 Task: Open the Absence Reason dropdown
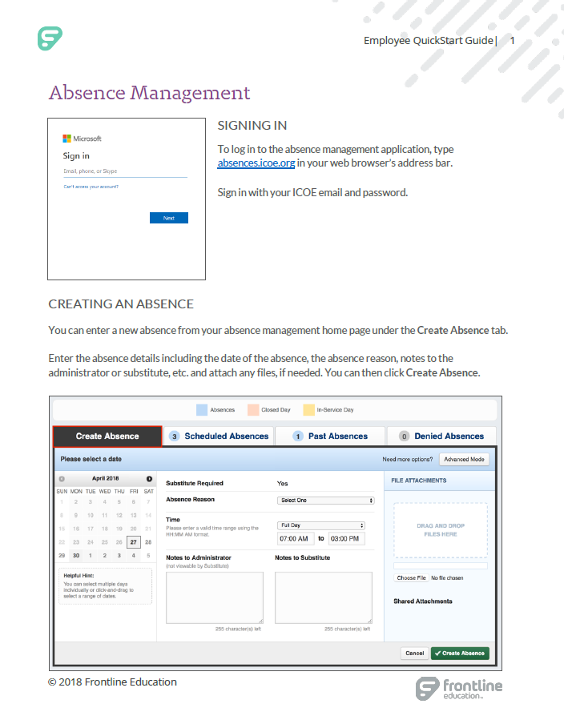click(x=326, y=501)
